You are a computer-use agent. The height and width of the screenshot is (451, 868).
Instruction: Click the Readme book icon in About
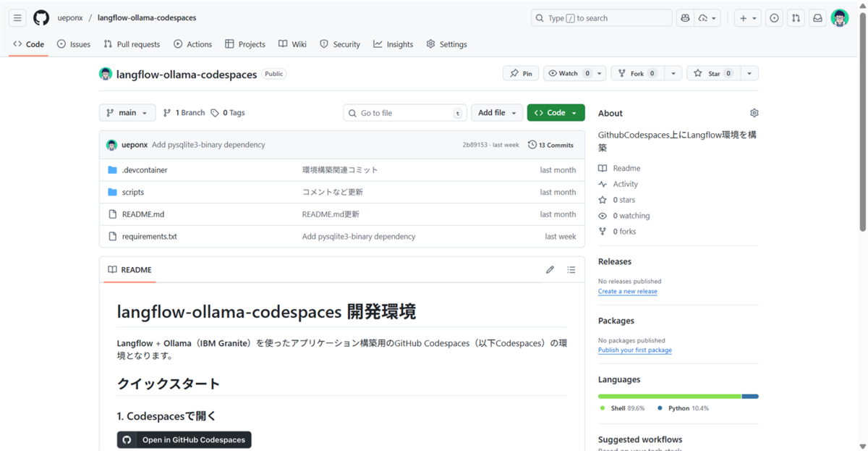pos(603,168)
